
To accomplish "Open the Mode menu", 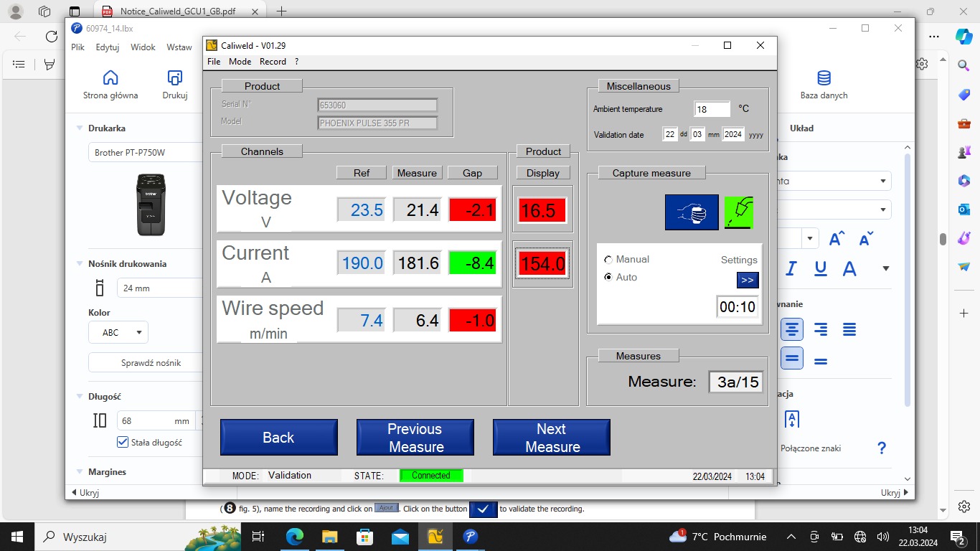I will click(240, 62).
